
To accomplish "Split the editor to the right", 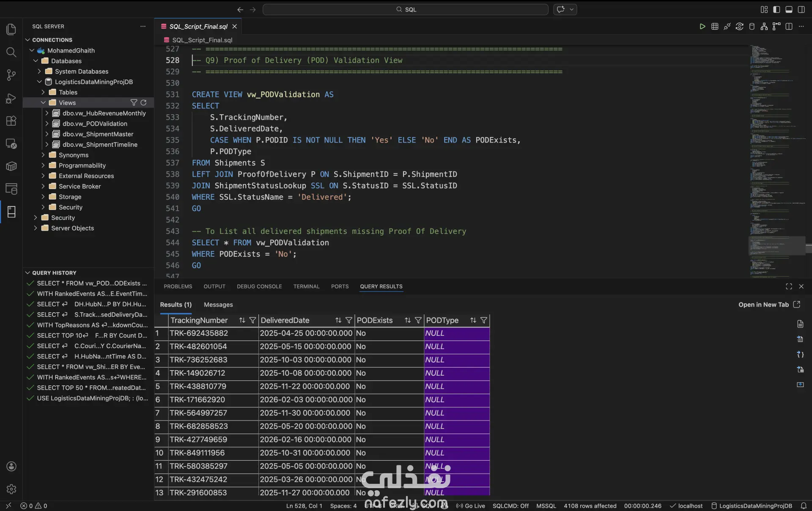I will 789,26.
